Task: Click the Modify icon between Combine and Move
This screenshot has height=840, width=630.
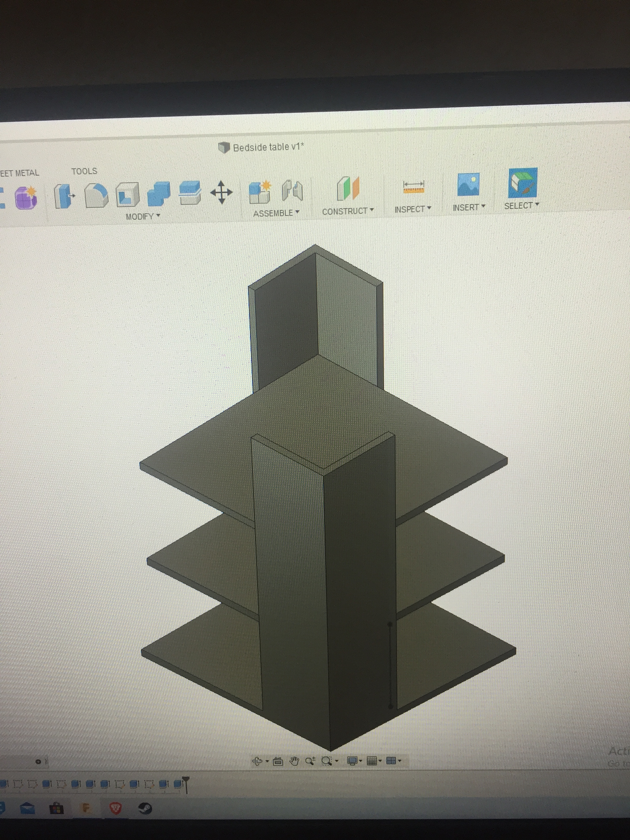Action: pyautogui.click(x=189, y=192)
